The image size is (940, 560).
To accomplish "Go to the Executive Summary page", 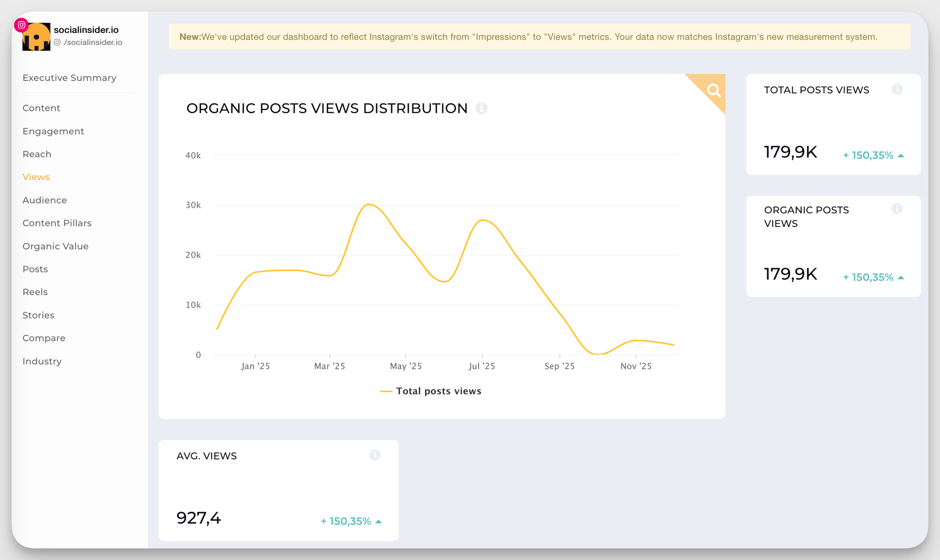I will tap(69, 78).
